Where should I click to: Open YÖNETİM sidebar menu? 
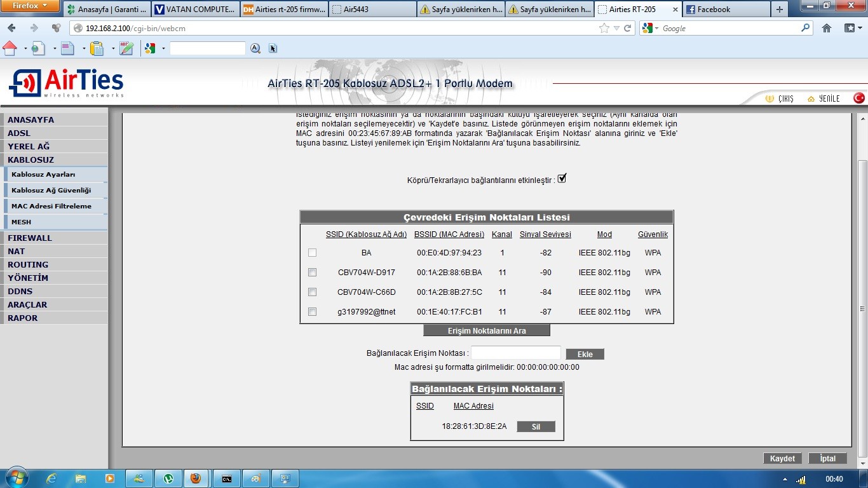click(54, 278)
